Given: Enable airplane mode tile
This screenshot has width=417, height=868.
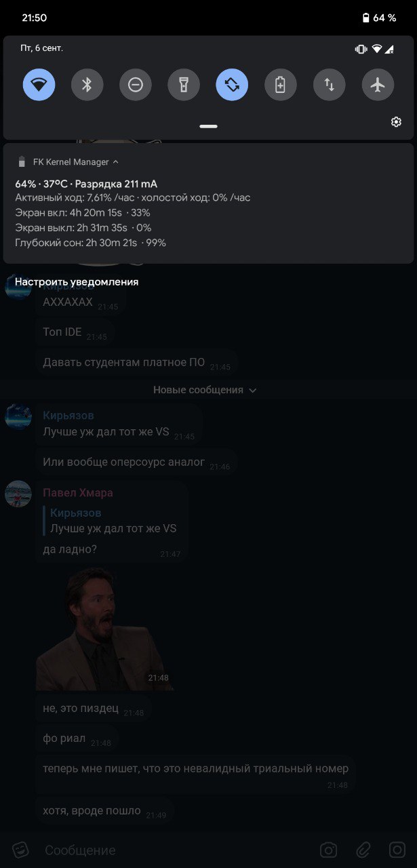Looking at the screenshot, I should 378,85.
